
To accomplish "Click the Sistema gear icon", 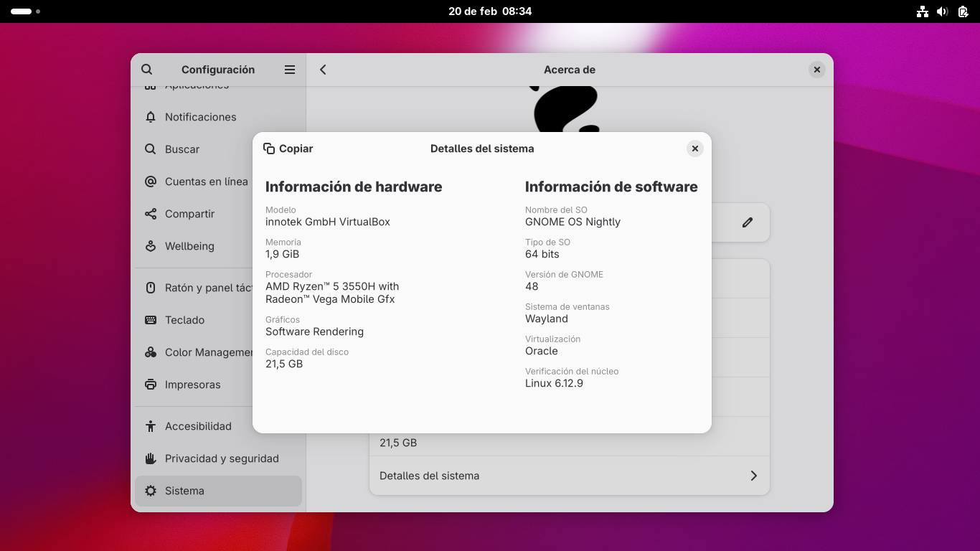I will (x=151, y=491).
